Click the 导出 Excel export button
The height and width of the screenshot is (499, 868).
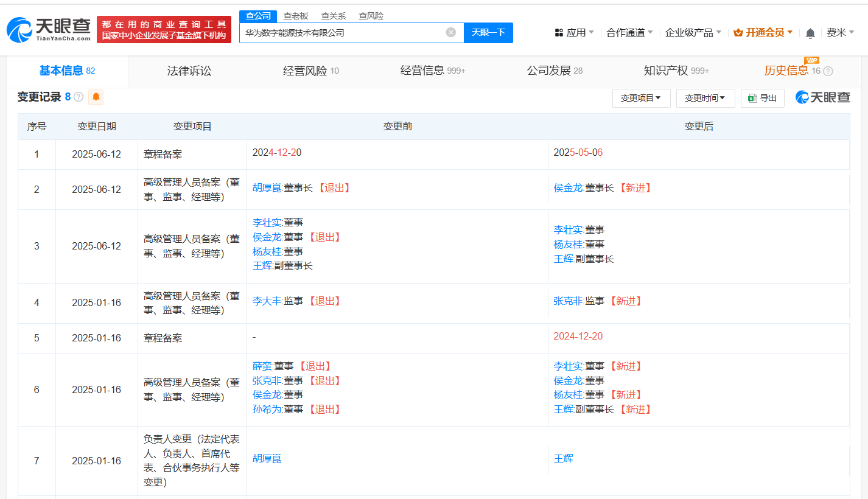(x=762, y=98)
